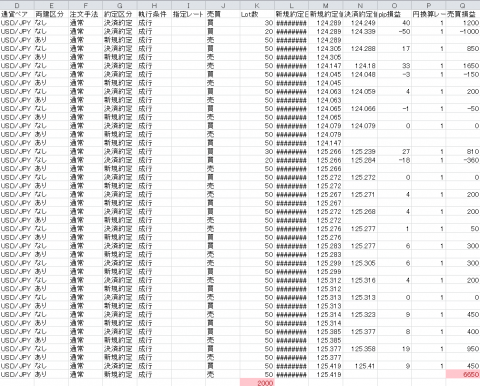This screenshot has width=480, height=386.
Task: Click settlement rate cell 124.048
Action: coord(360,74)
